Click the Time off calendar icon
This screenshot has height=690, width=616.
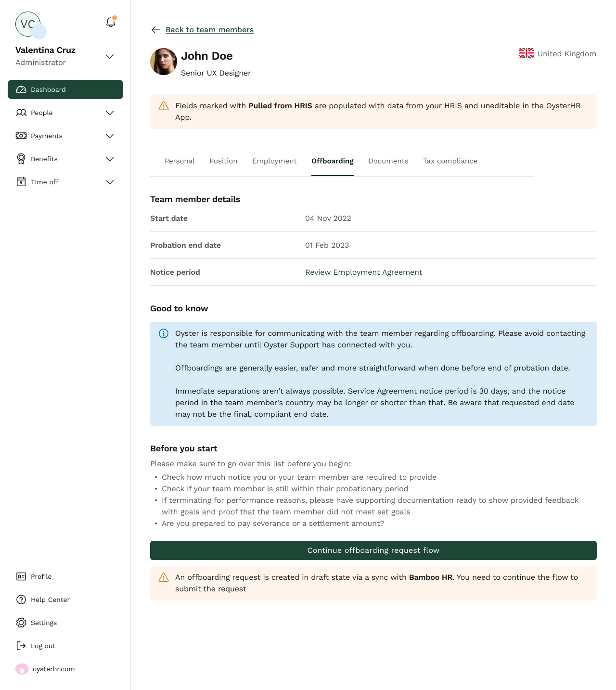point(21,182)
